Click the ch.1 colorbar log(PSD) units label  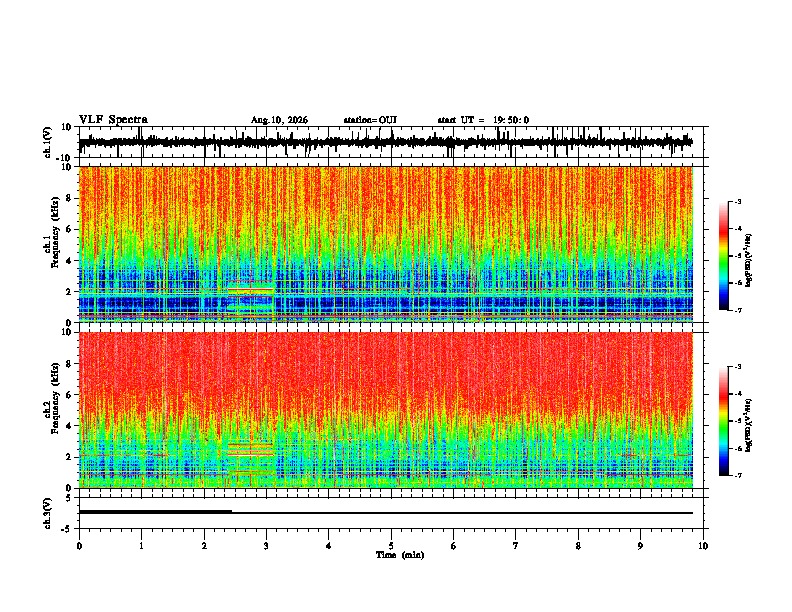tap(749, 260)
